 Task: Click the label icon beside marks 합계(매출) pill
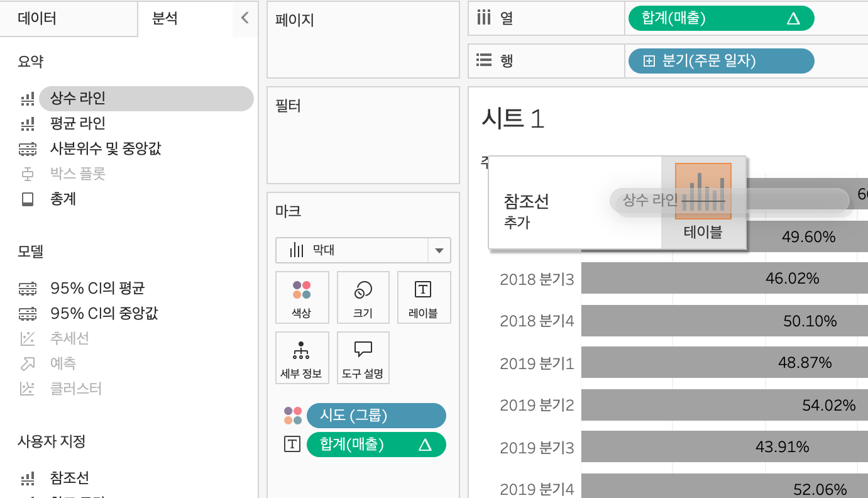click(x=292, y=445)
